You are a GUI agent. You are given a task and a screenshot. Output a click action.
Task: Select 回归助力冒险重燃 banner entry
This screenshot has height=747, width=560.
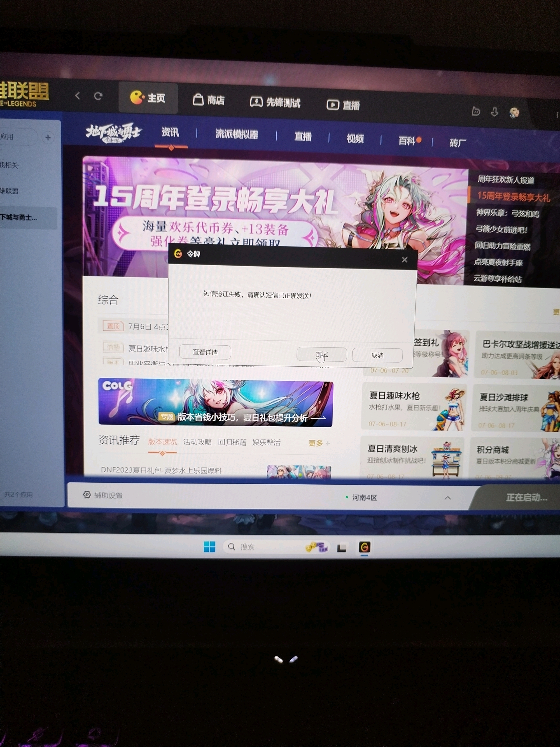click(502, 246)
